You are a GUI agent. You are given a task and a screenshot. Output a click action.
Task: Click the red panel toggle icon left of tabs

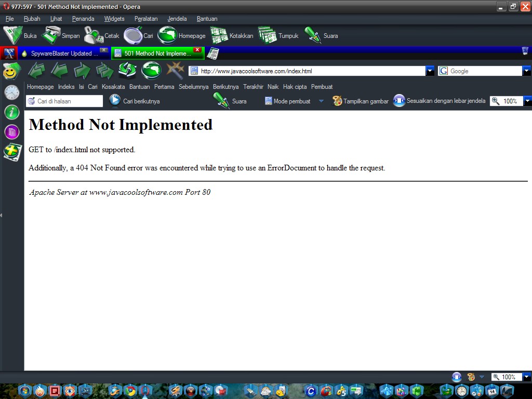click(x=9, y=54)
